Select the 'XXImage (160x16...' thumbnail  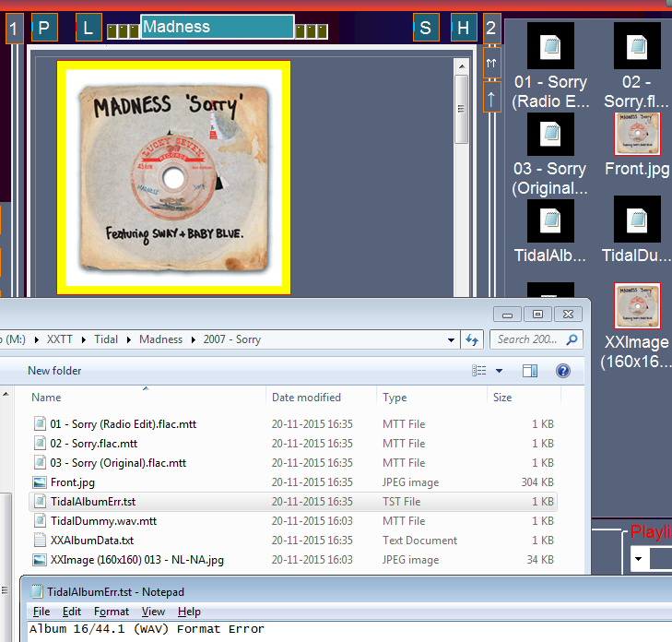[637, 305]
